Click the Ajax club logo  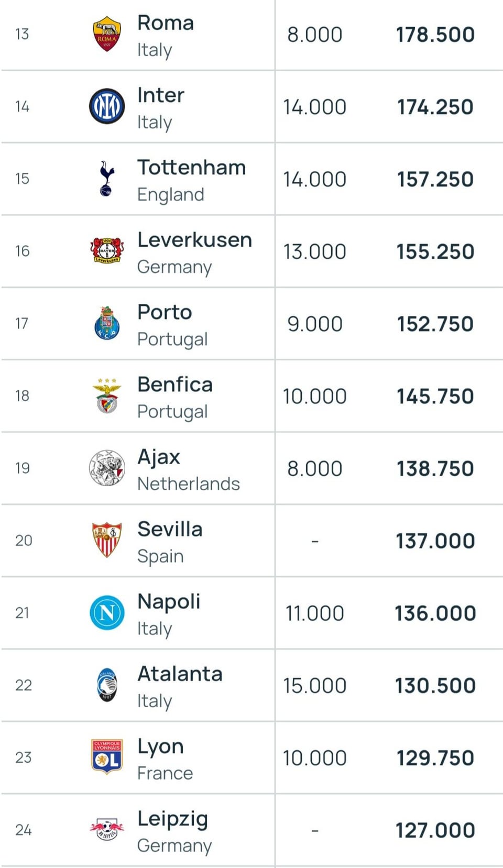pyautogui.click(x=107, y=468)
